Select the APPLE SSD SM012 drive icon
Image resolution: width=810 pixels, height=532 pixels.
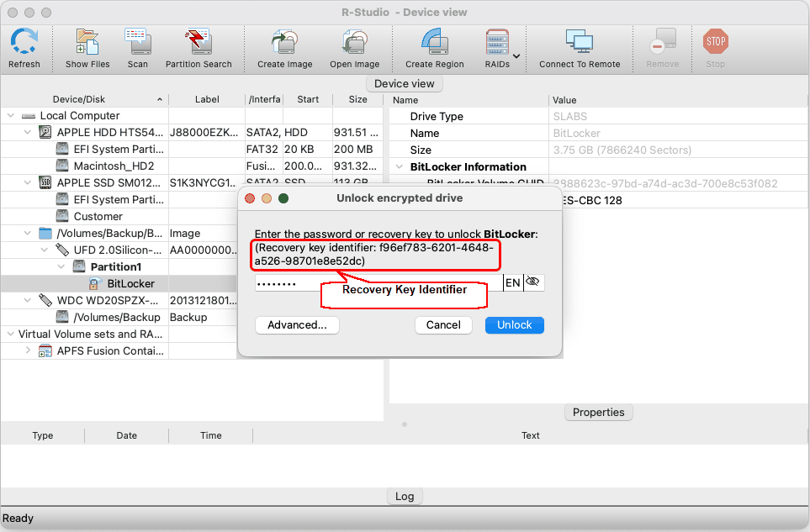(x=45, y=182)
